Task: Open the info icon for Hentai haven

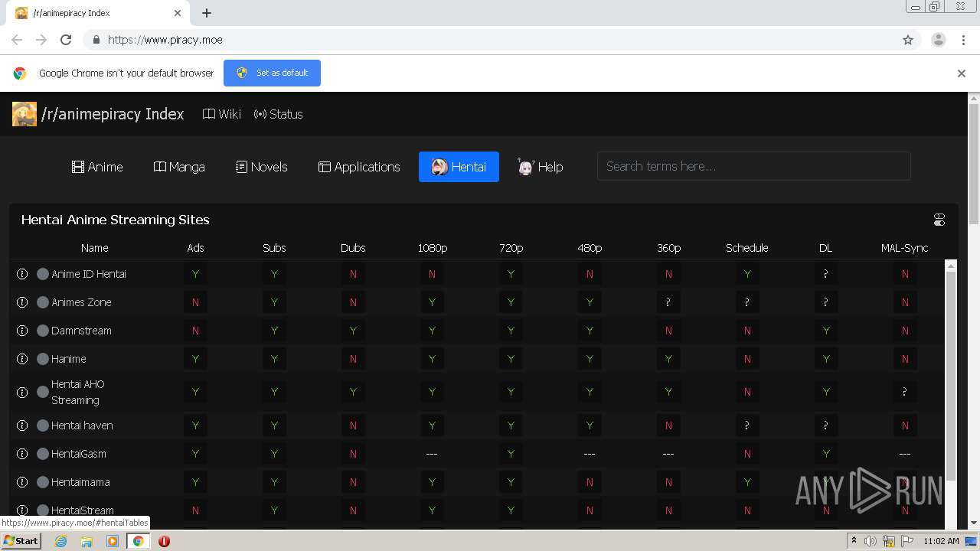Action: (22, 425)
